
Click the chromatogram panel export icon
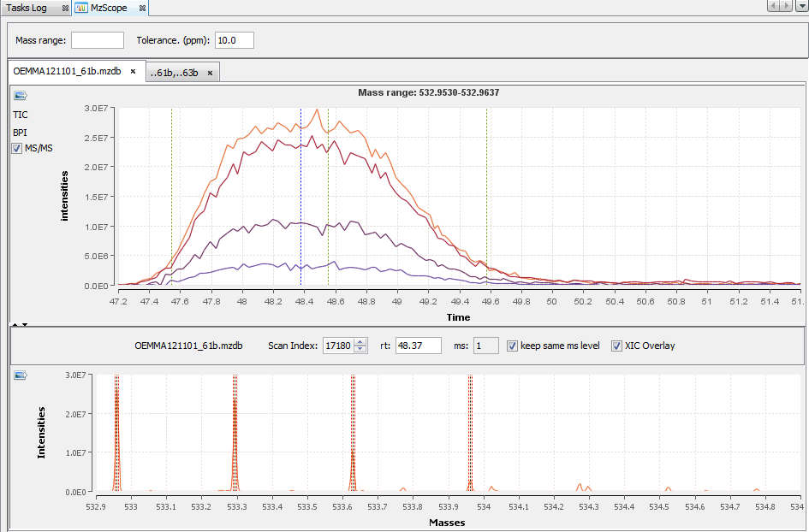[20, 95]
